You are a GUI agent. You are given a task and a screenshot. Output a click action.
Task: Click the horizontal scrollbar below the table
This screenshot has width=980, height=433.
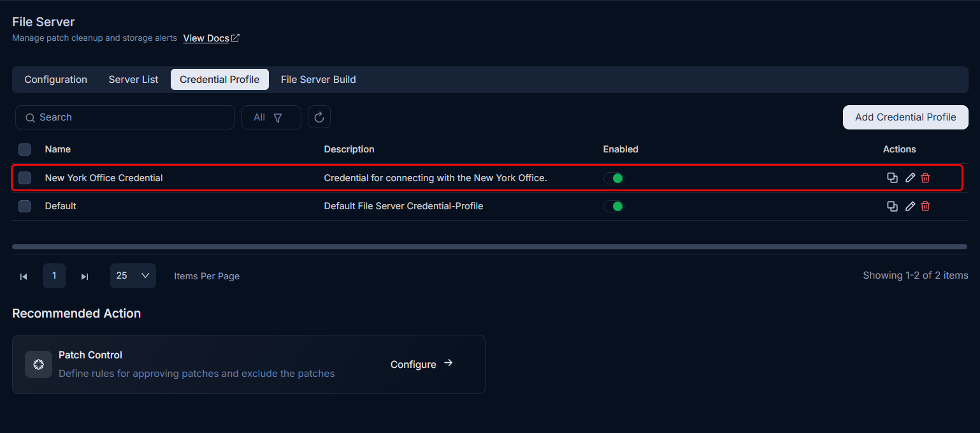489,247
